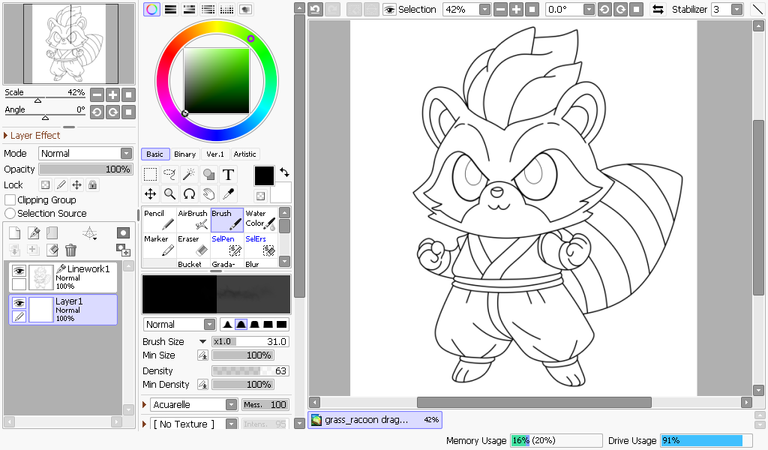Screen dimensions: 768x450
Task: Reset scale in navigator panel
Action: (x=129, y=95)
